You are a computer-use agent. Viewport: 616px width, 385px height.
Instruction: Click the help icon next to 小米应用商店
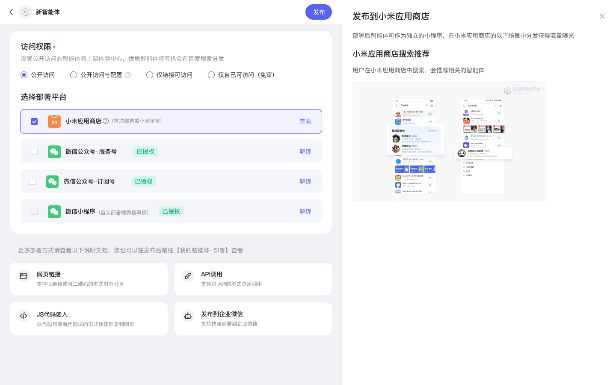[106, 121]
